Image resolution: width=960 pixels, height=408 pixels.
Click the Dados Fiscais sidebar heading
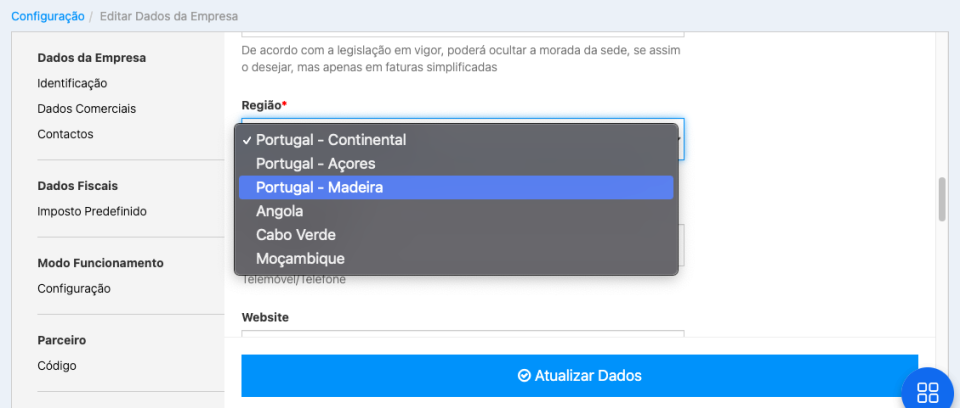click(77, 185)
